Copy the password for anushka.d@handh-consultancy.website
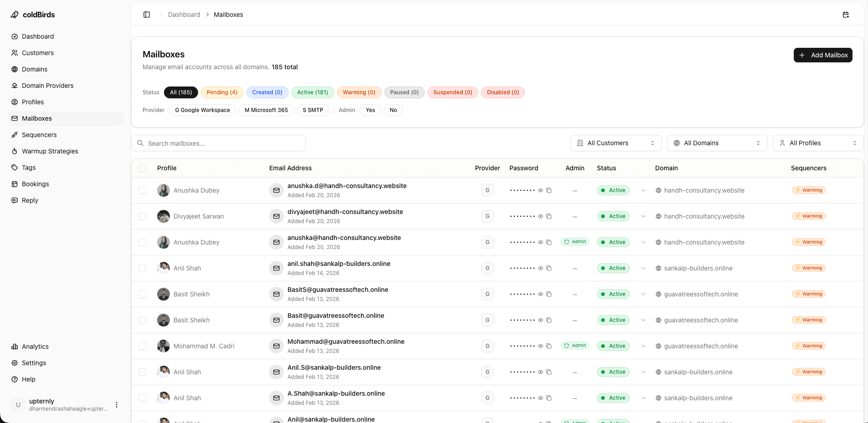 click(x=549, y=190)
